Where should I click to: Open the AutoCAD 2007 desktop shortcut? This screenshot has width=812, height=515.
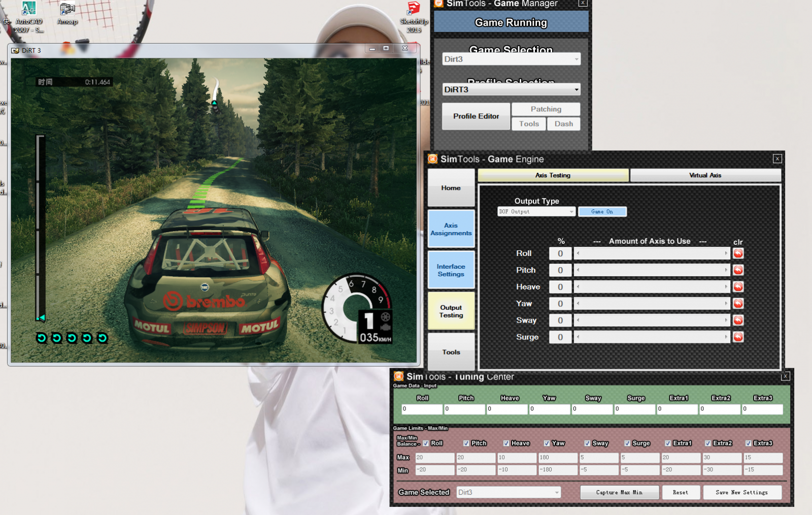pyautogui.click(x=29, y=17)
